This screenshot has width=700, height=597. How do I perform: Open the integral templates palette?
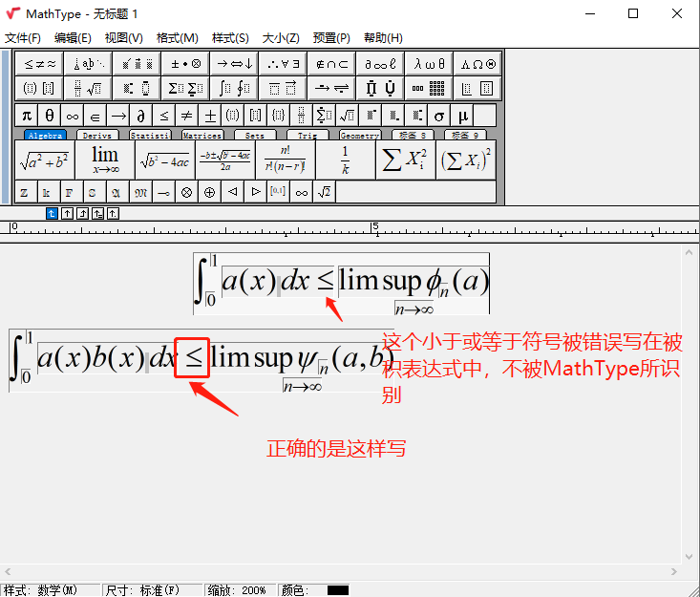234,88
